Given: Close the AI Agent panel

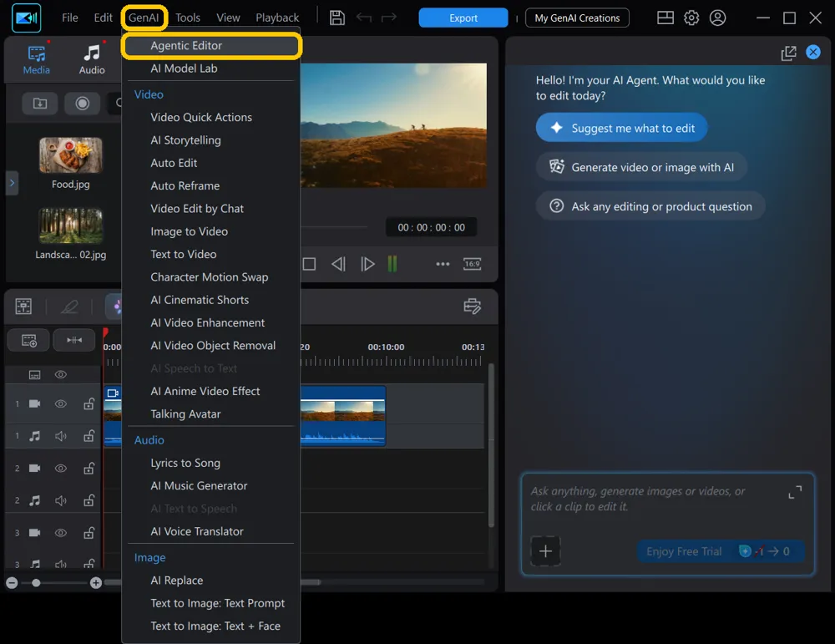Looking at the screenshot, I should click(x=812, y=52).
